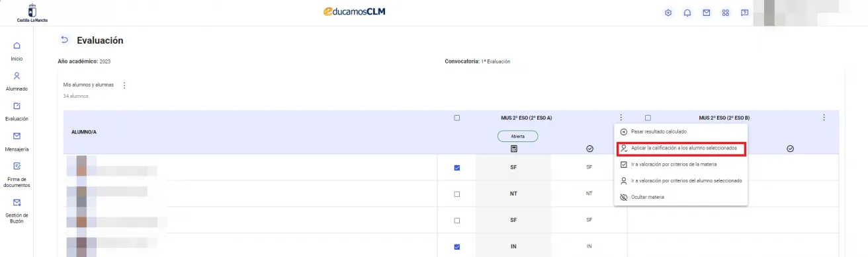Uncheck the IN student row checkbox

point(456,247)
